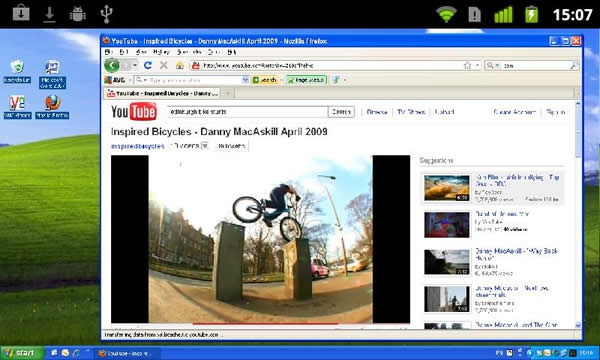Open the Danny MacAskill Way Back Home thumbnail

[x=447, y=262]
